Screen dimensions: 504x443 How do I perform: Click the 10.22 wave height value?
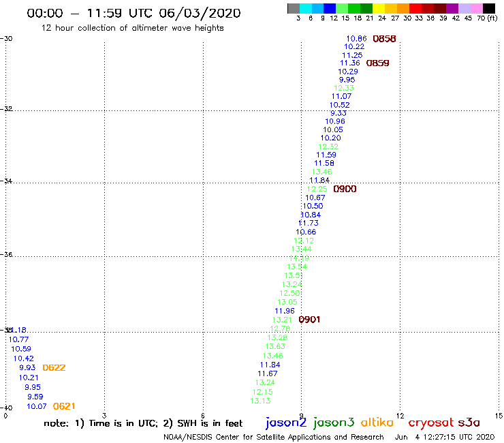354,46
